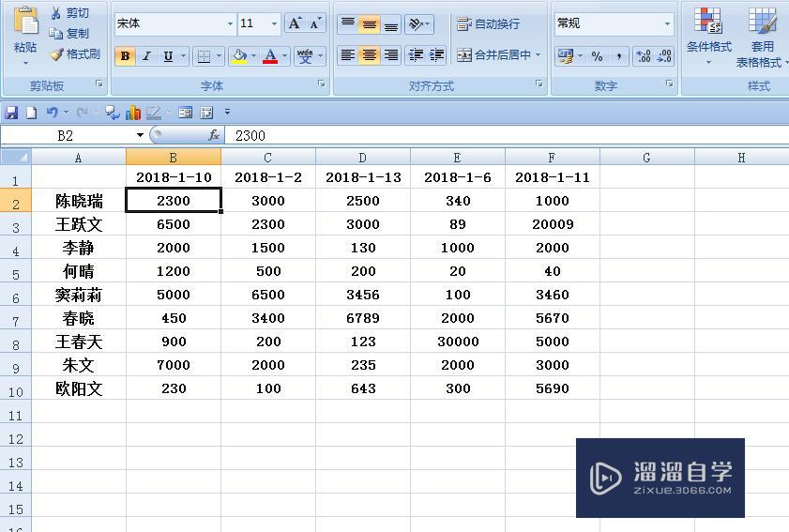789x532 pixels.
Task: Open the number format 常规 dropdown
Action: [x=667, y=23]
